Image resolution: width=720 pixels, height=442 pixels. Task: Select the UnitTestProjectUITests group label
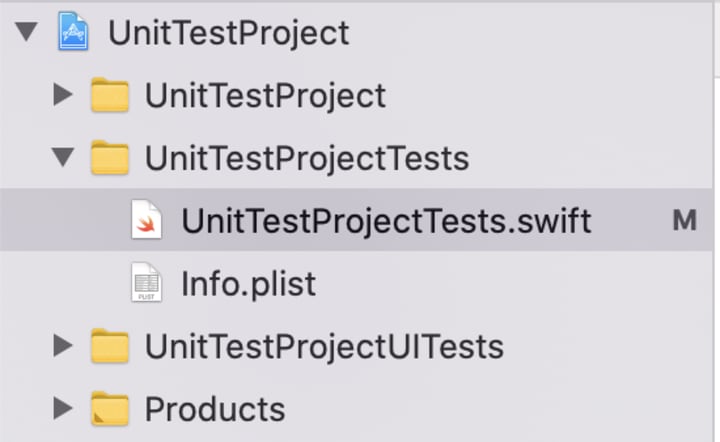point(324,346)
